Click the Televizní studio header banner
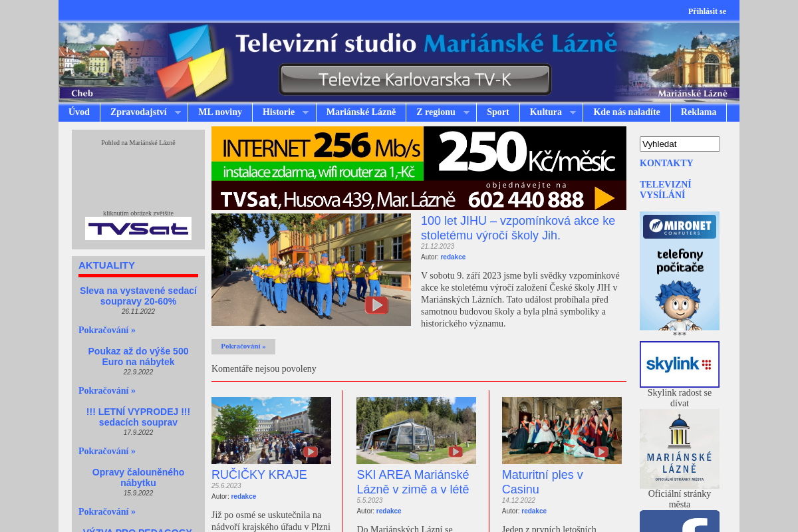Screen dimensions: 798x532 point(399,62)
